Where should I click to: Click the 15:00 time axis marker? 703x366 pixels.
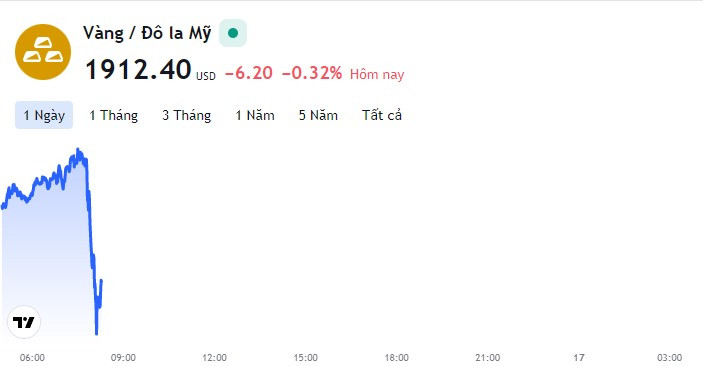(x=306, y=357)
